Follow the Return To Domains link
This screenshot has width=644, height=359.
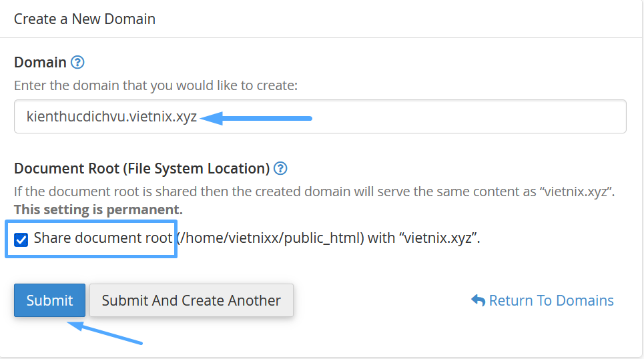551,300
